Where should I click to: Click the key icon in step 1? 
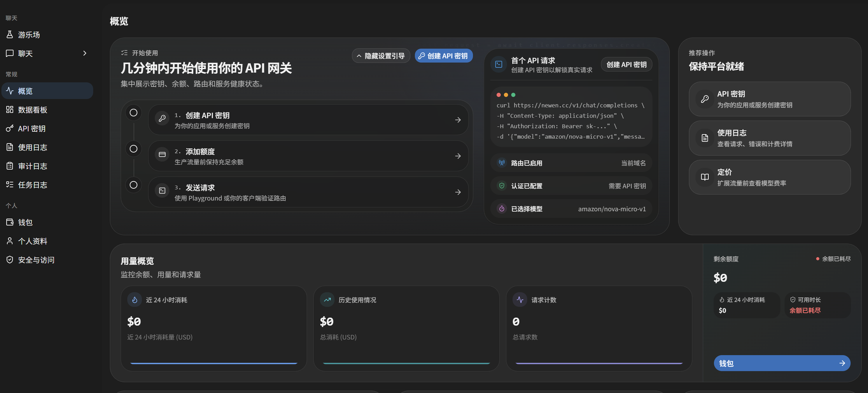pos(162,118)
